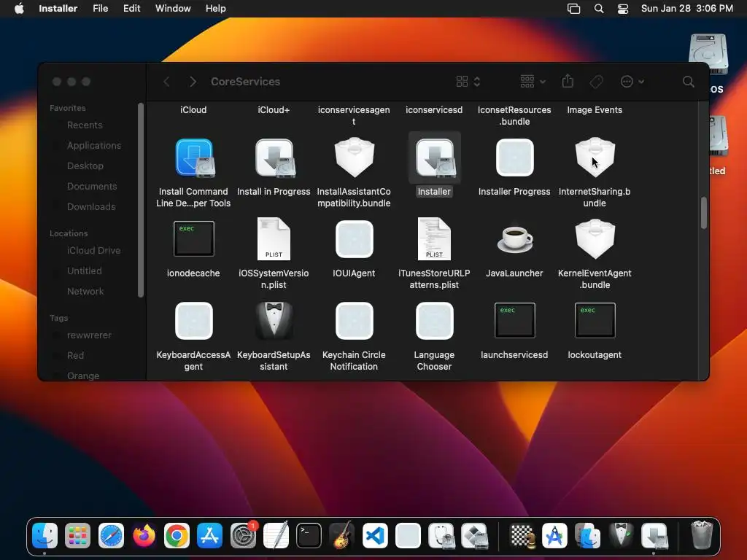The image size is (747, 560).
Task: Open the Apple menu
Action: [x=19, y=9]
